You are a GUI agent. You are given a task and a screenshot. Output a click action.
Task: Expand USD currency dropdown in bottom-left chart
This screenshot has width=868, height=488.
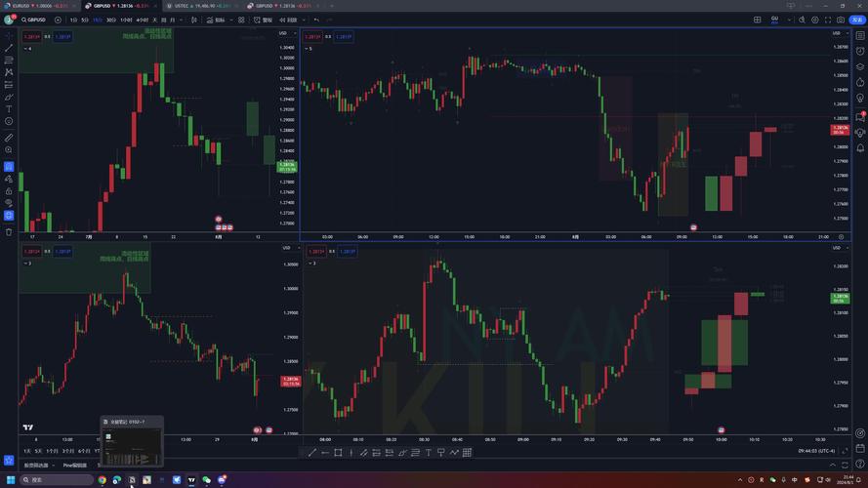pos(290,248)
